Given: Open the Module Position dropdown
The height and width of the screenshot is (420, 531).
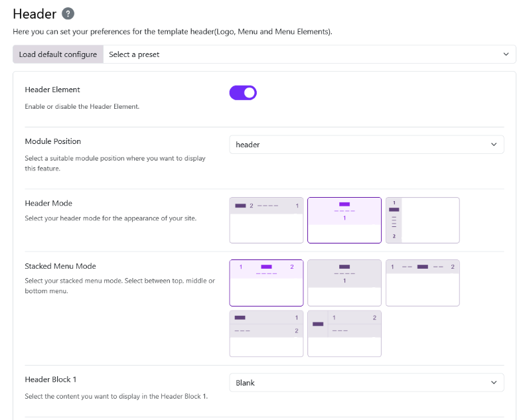Looking at the screenshot, I should coord(366,145).
